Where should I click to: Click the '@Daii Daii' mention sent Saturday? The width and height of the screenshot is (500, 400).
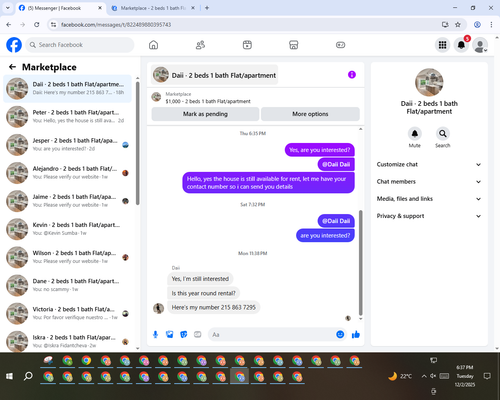(x=336, y=221)
